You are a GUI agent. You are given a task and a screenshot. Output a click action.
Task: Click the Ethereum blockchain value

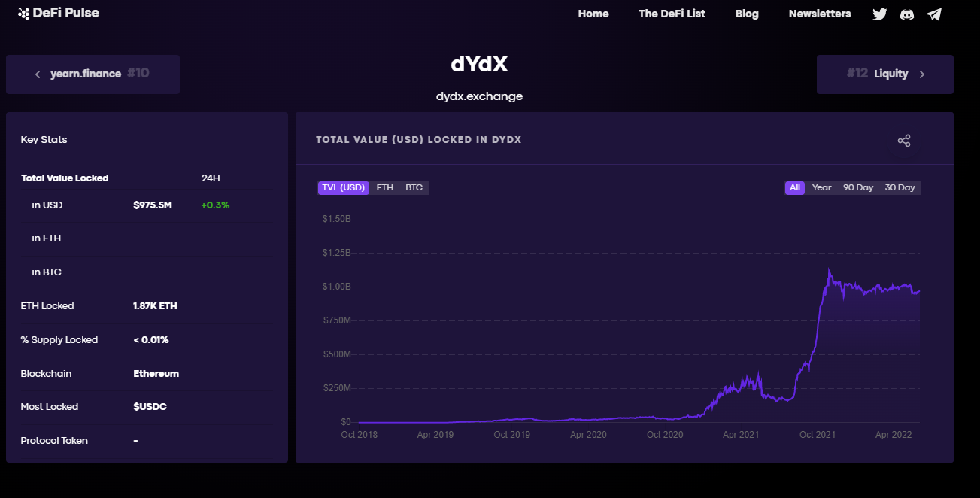click(156, 374)
